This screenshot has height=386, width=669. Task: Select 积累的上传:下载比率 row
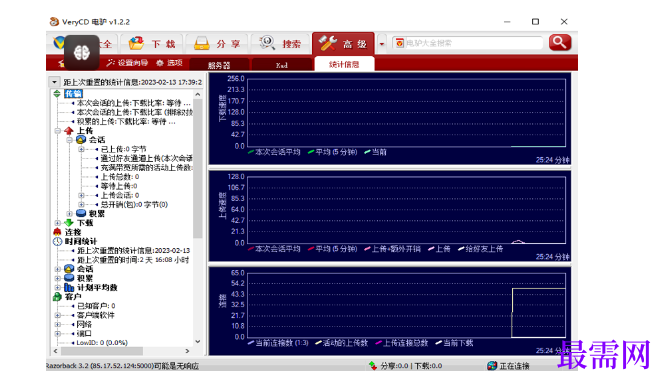pos(126,122)
